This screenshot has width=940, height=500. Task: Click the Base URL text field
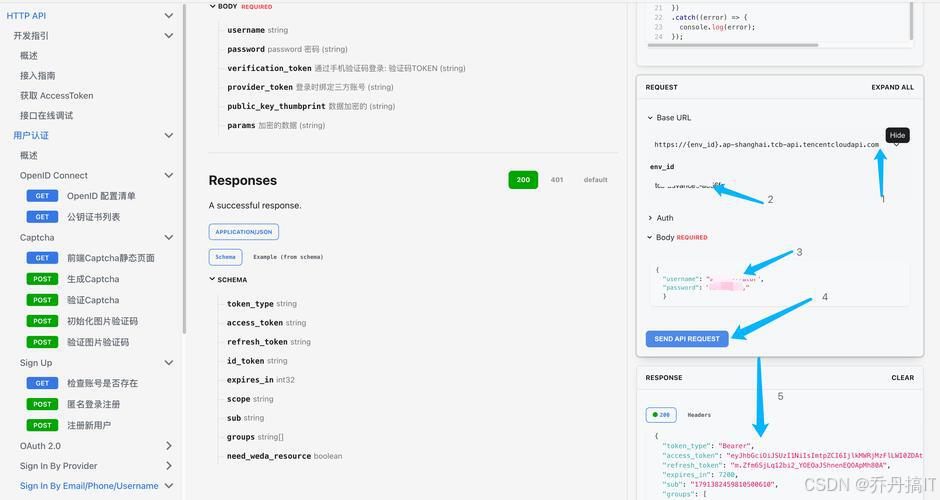tap(766, 144)
